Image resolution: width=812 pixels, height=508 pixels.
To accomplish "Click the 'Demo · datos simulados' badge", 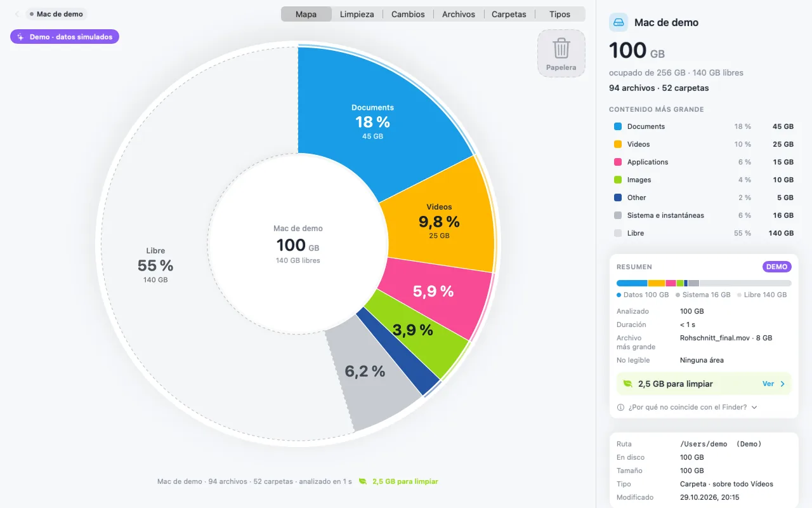I will (x=65, y=37).
